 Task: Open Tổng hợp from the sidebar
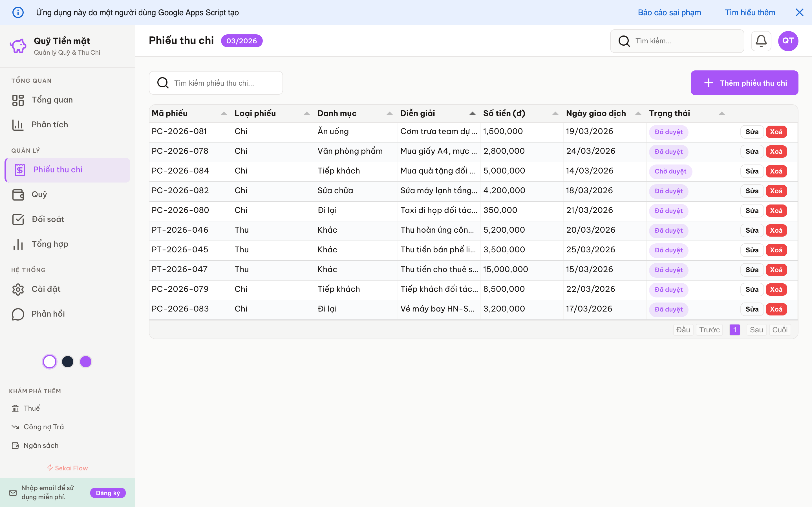click(50, 244)
